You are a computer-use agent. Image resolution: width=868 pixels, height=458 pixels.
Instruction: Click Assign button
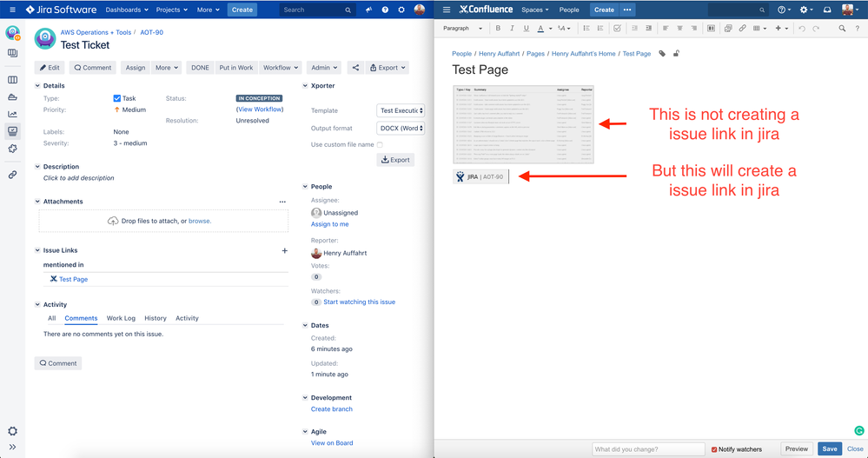[x=135, y=68]
